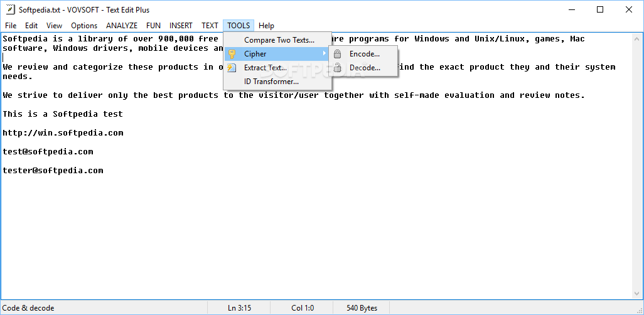Click the scrollbar up arrow
Screen dimensions: 644x315
pyautogui.click(x=637, y=39)
